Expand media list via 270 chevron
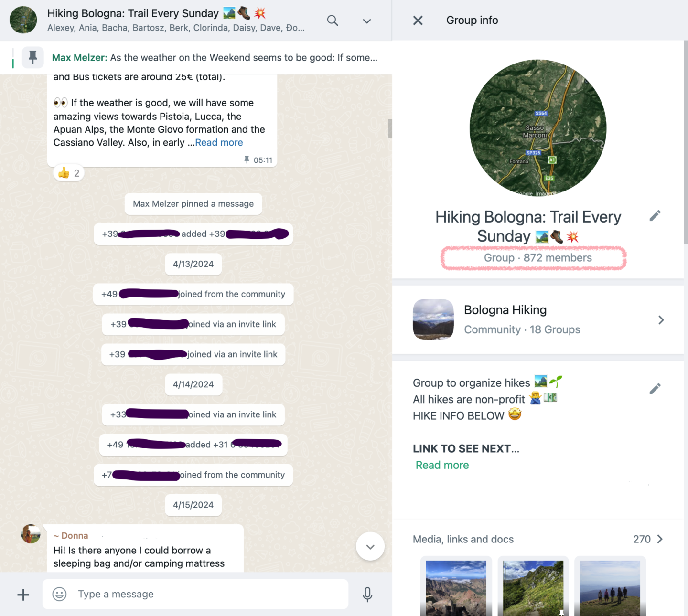688x616 pixels. point(660,539)
